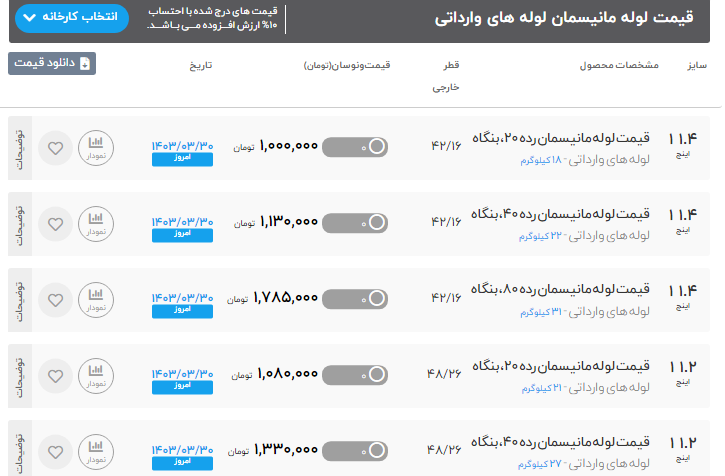
Task: Expand توضیحات panel on the 1,080,000 toman row
Action: point(20,375)
